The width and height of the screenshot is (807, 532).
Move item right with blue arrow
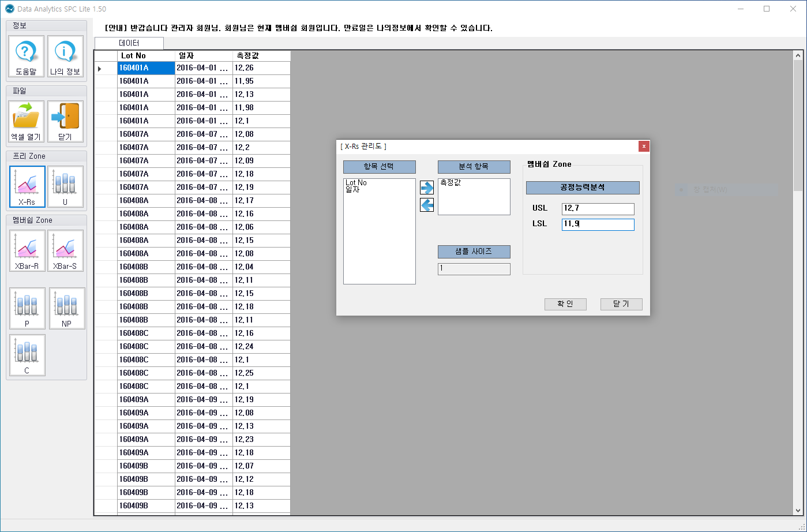(x=427, y=188)
